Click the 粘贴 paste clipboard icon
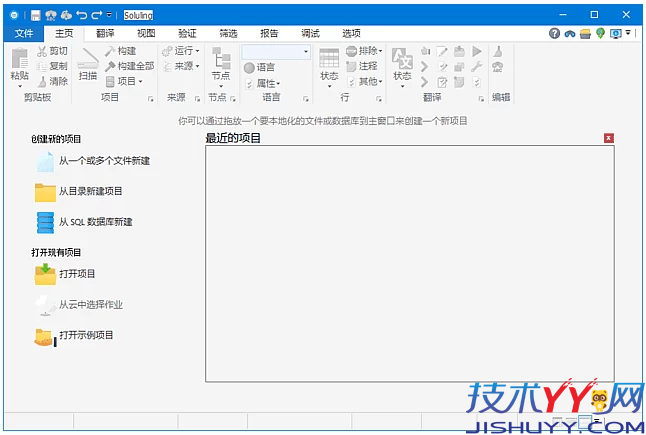The width and height of the screenshot is (646, 435). coord(19,58)
